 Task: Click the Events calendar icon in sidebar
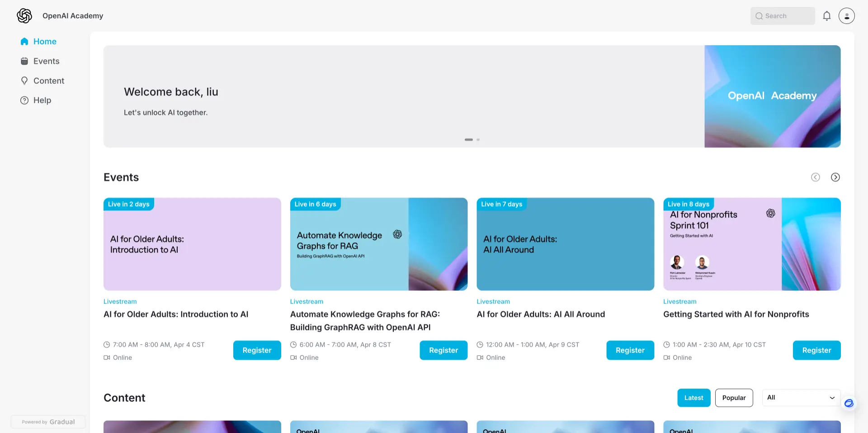coord(24,61)
